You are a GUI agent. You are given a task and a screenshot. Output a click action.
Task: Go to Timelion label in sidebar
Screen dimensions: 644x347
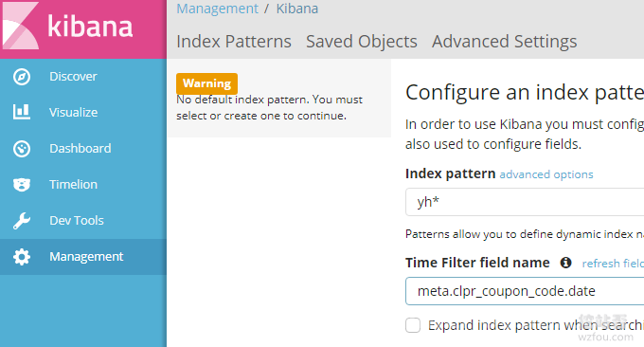click(73, 185)
